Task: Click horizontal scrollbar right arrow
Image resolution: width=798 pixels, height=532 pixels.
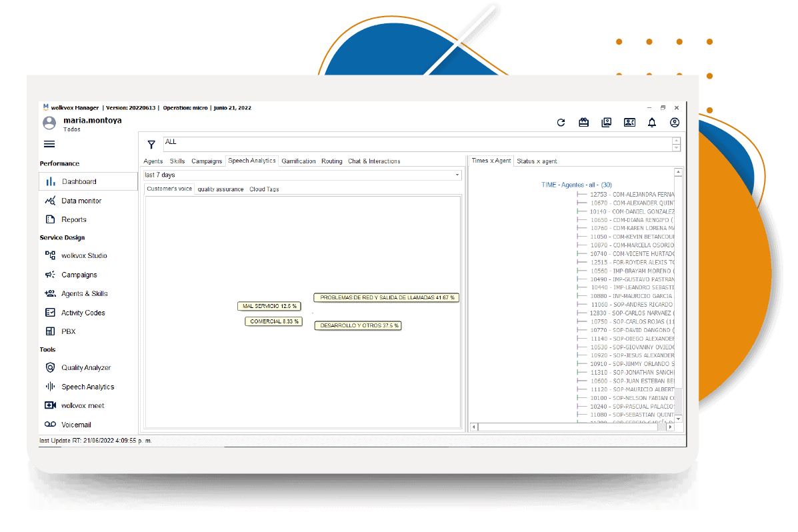Action: pyautogui.click(x=670, y=427)
